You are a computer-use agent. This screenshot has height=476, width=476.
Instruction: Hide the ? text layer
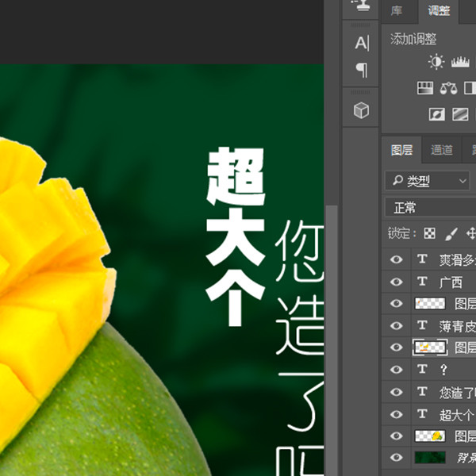point(396,370)
